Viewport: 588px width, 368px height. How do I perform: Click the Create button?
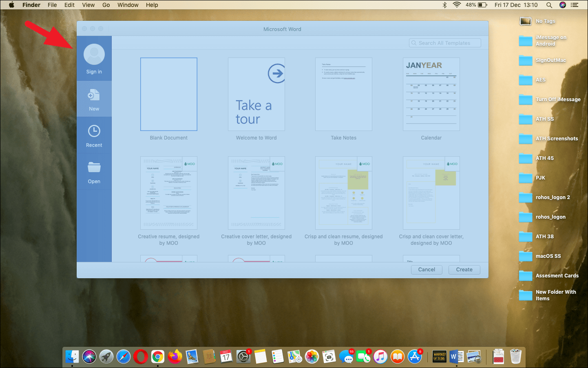click(x=464, y=270)
